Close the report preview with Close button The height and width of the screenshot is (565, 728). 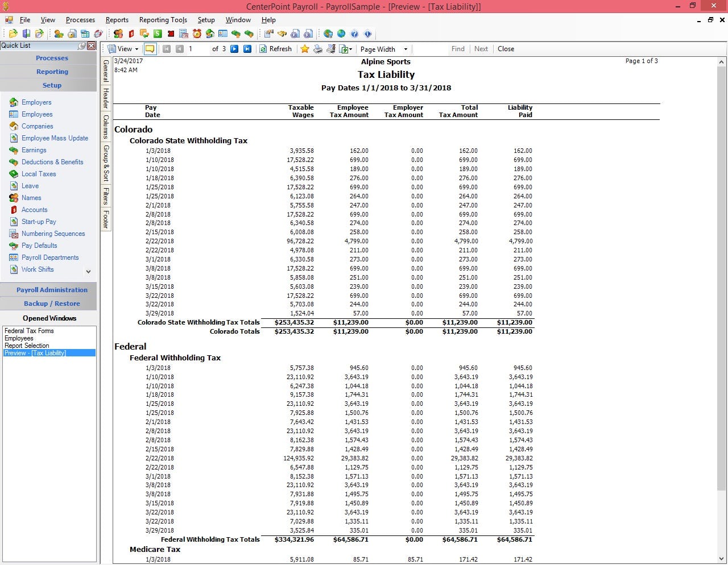pyautogui.click(x=505, y=49)
